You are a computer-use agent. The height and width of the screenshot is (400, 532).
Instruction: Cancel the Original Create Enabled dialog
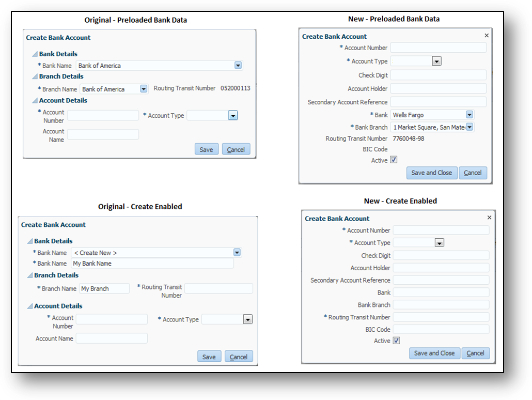point(239,357)
